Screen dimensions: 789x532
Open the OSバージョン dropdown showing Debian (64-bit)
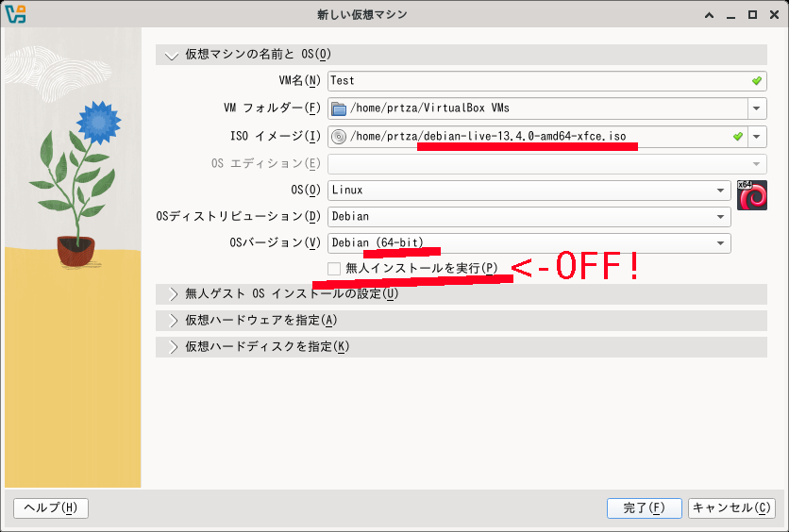(x=529, y=243)
